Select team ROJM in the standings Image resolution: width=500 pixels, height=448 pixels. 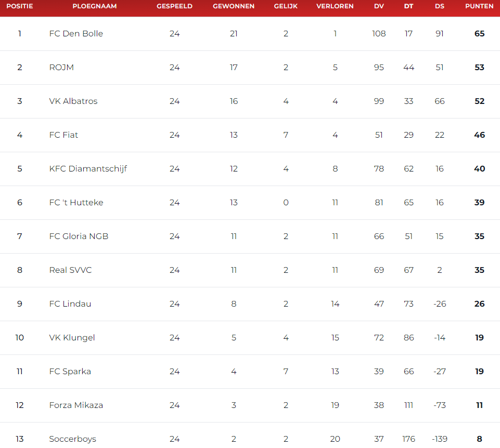pos(61,67)
